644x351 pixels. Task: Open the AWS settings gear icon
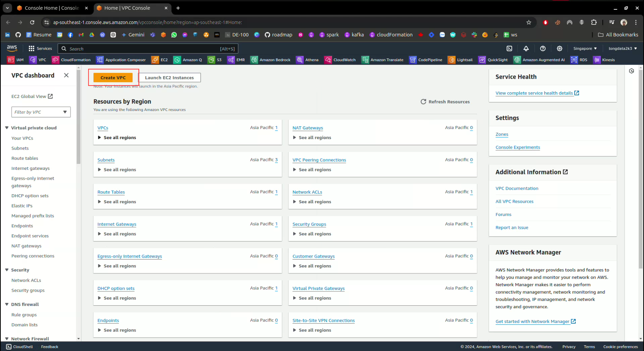[x=560, y=48]
